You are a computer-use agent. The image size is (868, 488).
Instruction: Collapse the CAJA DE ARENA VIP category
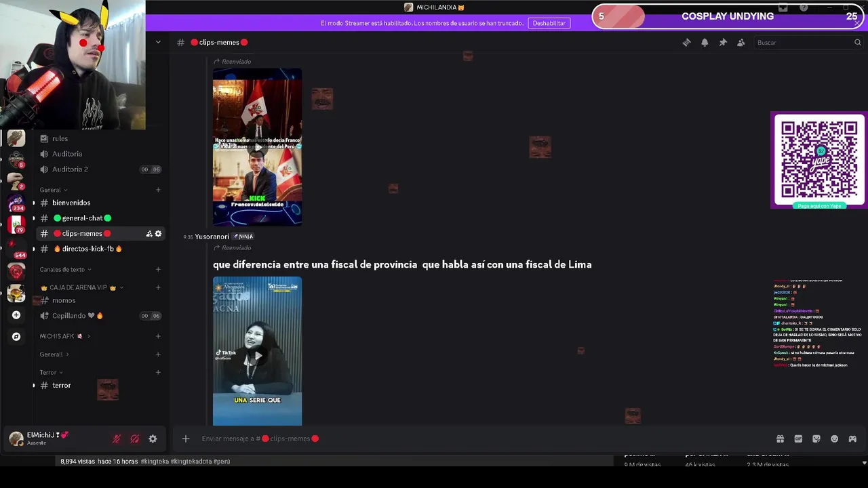(x=81, y=287)
